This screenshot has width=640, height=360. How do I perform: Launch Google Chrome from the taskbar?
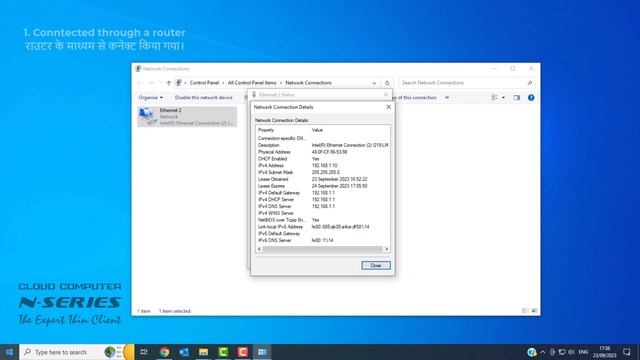click(164, 352)
